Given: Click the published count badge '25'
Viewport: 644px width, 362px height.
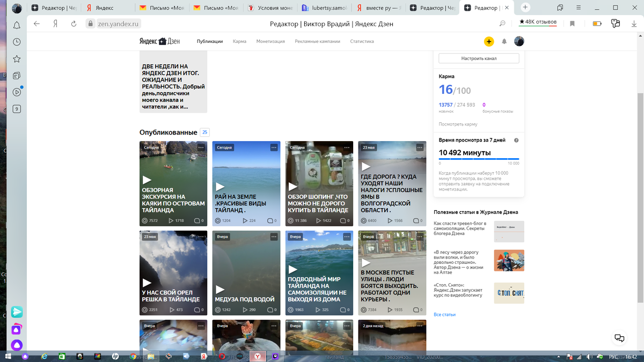Looking at the screenshot, I should click(204, 132).
